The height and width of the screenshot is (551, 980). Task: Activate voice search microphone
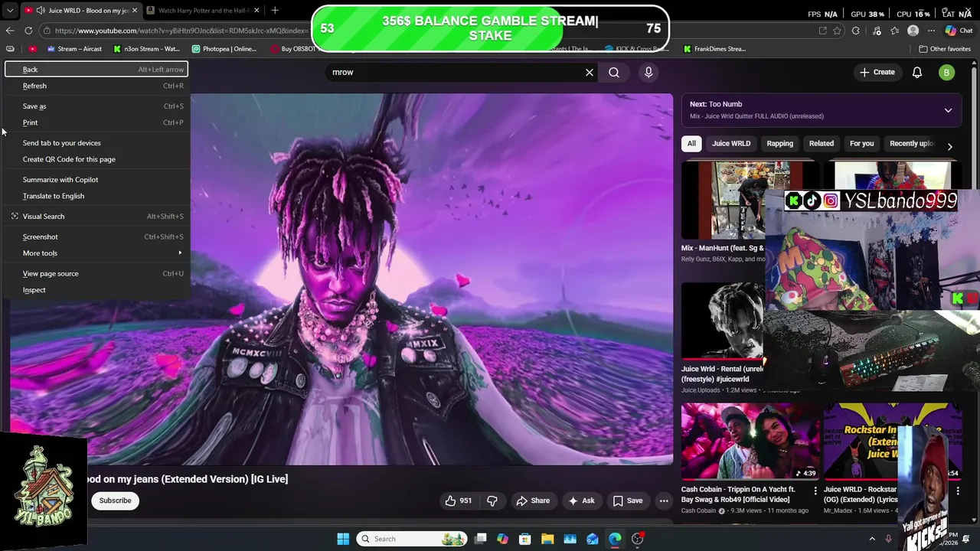coord(648,72)
